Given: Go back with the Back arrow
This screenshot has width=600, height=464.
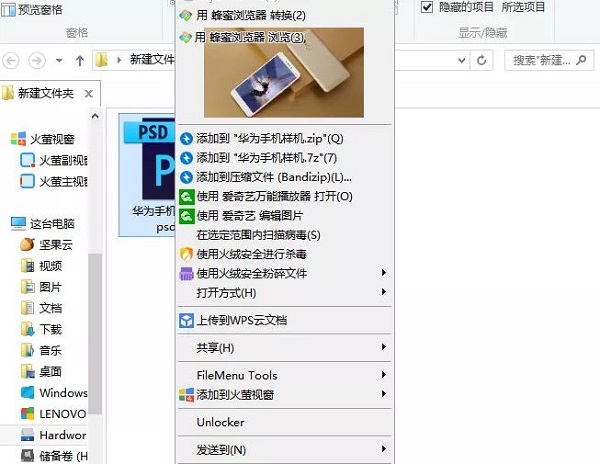Looking at the screenshot, I should (x=11, y=61).
